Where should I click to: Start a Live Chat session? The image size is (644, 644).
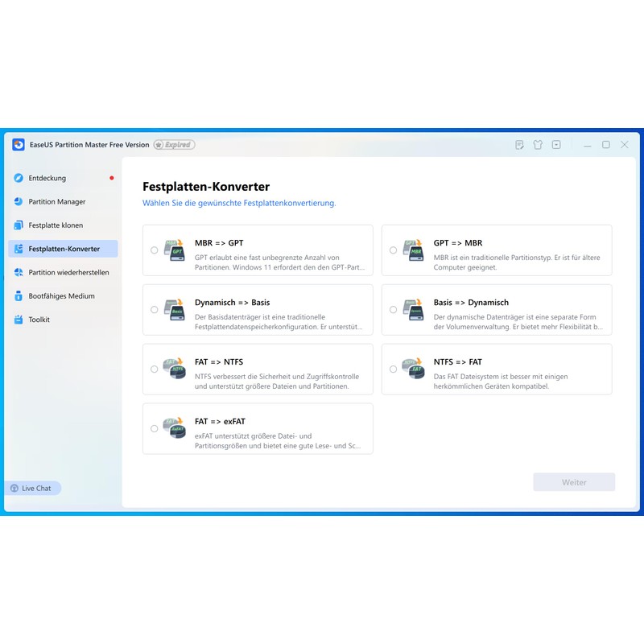point(33,488)
